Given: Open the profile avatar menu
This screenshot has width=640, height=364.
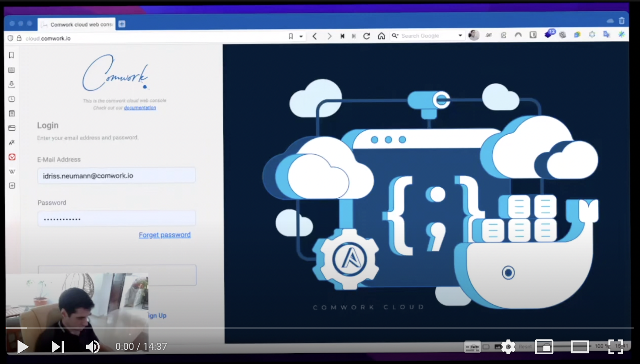Looking at the screenshot, I should point(474,35).
